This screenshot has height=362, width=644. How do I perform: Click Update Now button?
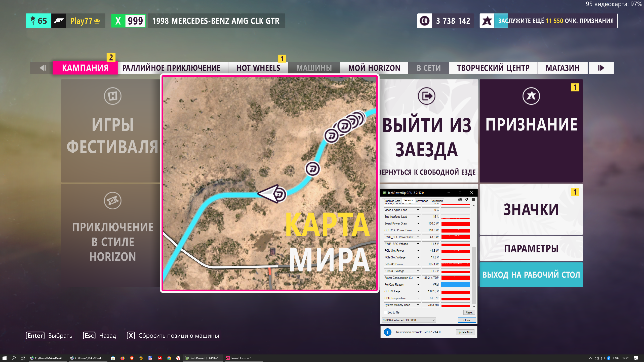(465, 332)
